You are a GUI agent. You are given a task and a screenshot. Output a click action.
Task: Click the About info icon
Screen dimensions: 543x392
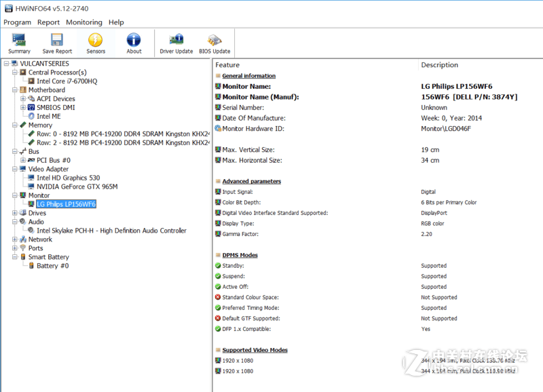[134, 43]
